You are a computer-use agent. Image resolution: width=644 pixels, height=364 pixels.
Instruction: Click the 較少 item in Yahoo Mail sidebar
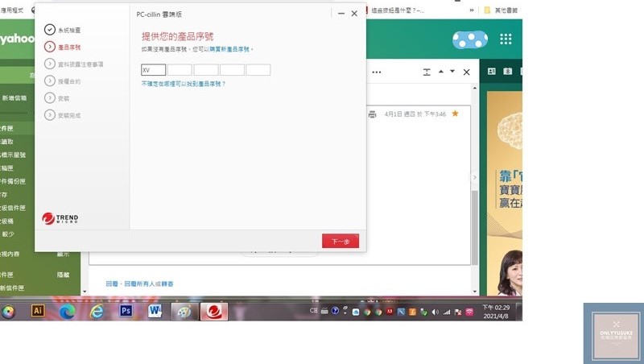click(8, 234)
